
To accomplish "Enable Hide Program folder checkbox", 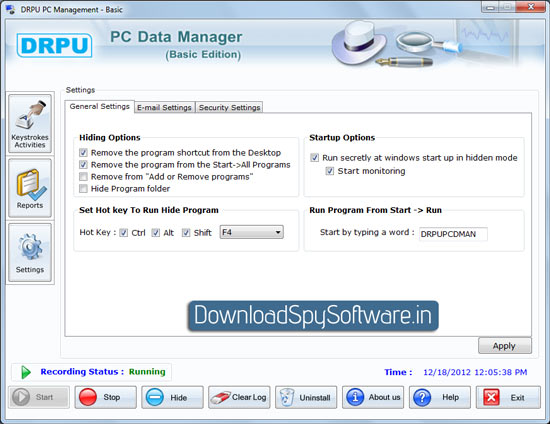I will (83, 189).
